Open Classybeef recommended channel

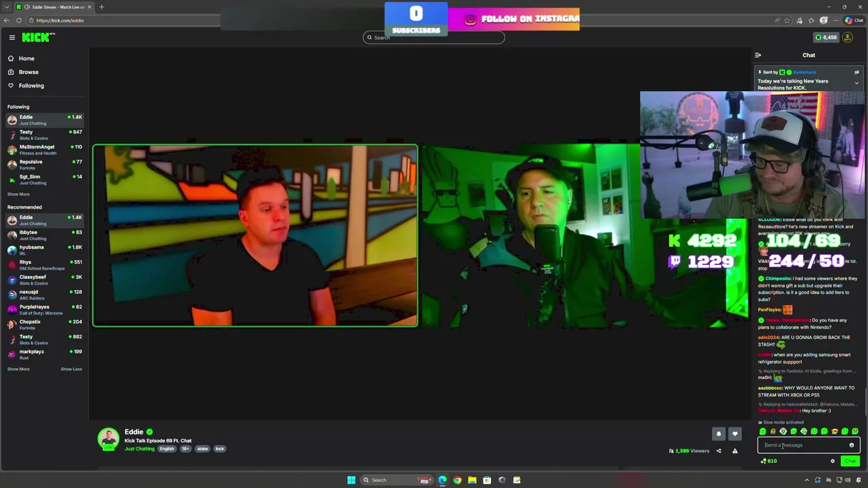click(44, 280)
